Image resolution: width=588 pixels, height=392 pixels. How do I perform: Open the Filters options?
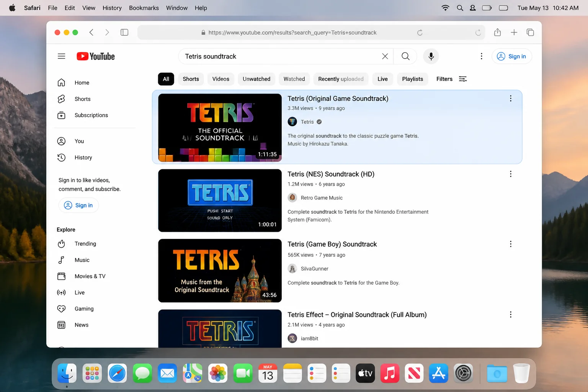(x=451, y=79)
